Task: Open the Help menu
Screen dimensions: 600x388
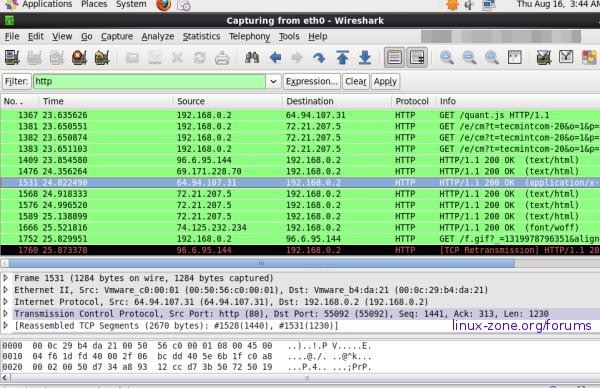Action: click(x=318, y=36)
